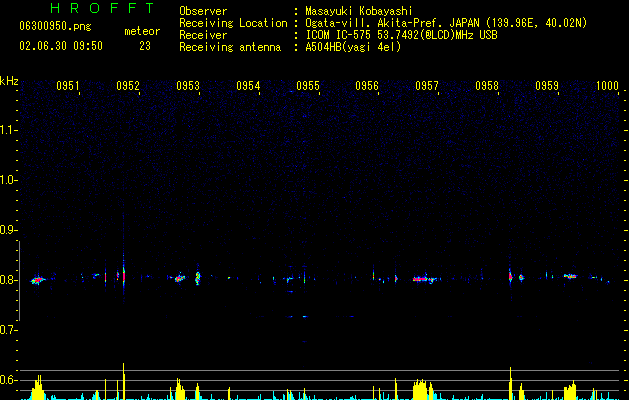Click the Receiving Location label
The height and width of the screenshot is (400, 629).
(x=233, y=23)
